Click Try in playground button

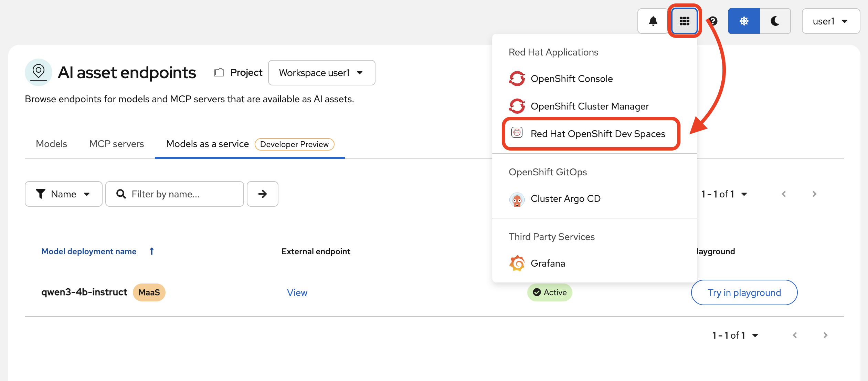744,292
